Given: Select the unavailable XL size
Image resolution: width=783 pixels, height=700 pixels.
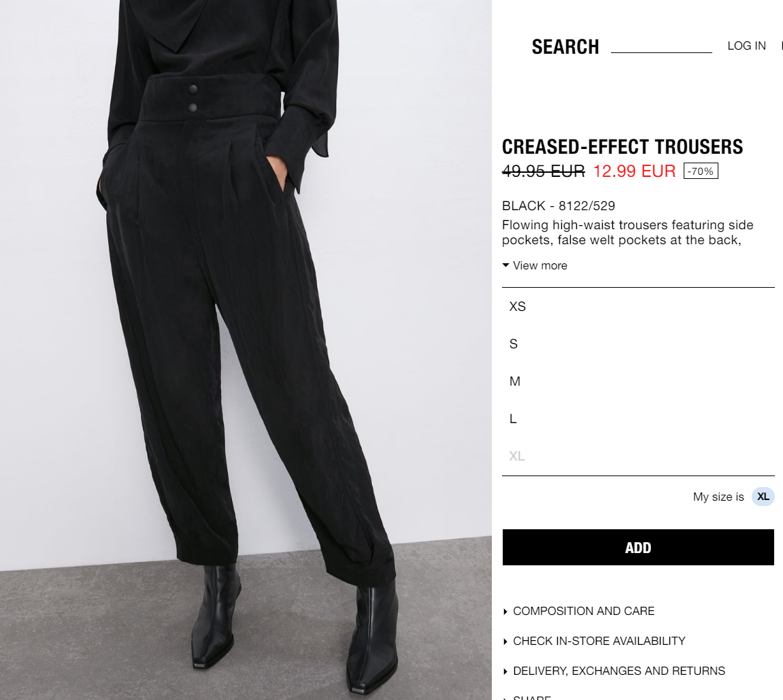Looking at the screenshot, I should pyautogui.click(x=638, y=456).
